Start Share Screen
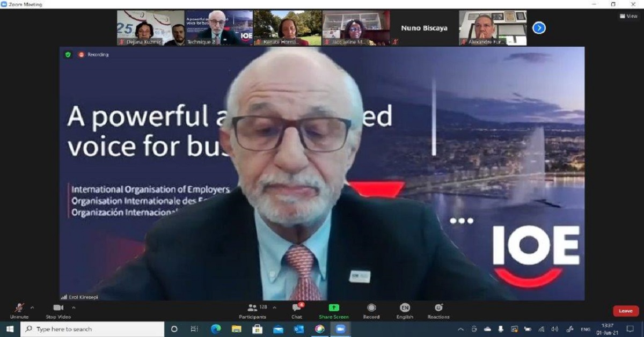644x337 pixels. (x=333, y=311)
